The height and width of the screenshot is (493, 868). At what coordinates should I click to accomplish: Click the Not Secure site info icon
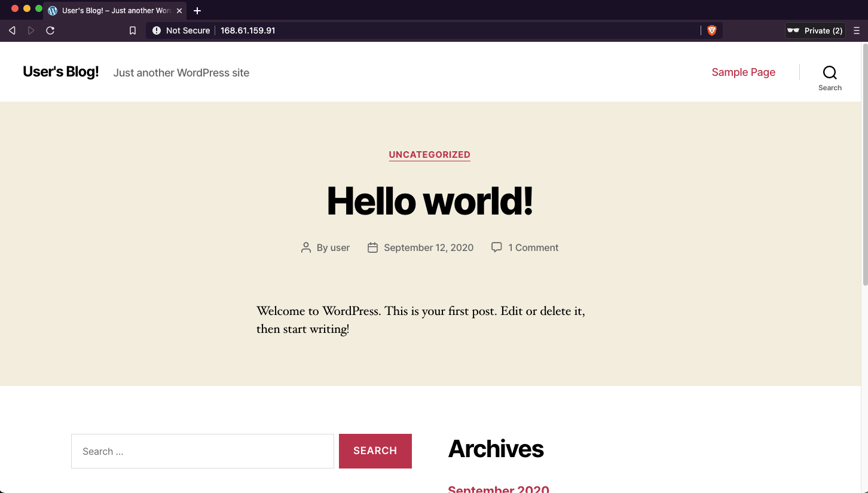tap(157, 30)
